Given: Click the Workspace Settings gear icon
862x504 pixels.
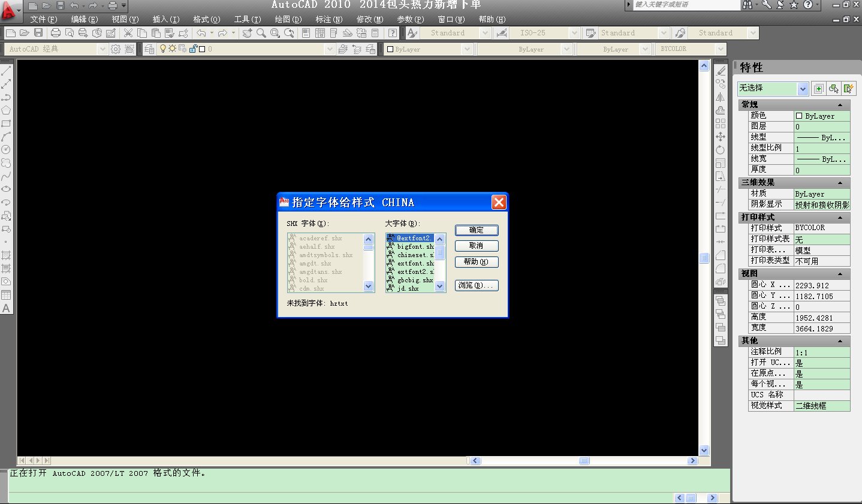Looking at the screenshot, I should tap(116, 49).
